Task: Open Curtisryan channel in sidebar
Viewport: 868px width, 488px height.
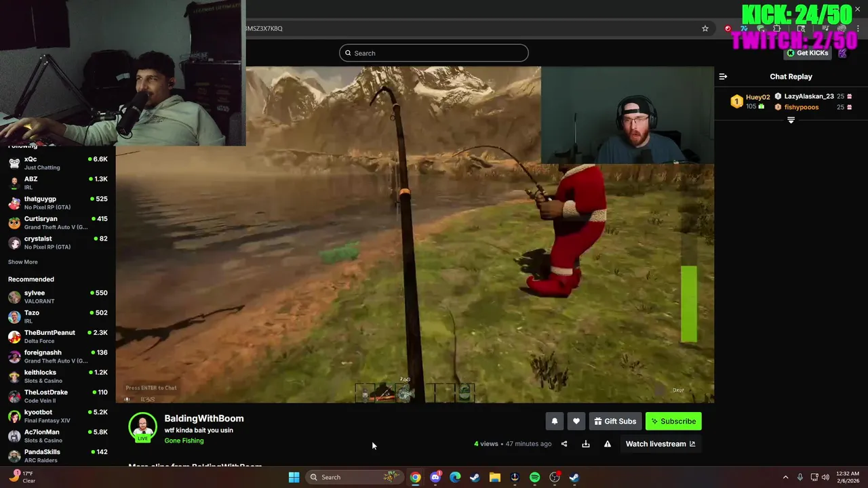Action: pyautogui.click(x=58, y=223)
